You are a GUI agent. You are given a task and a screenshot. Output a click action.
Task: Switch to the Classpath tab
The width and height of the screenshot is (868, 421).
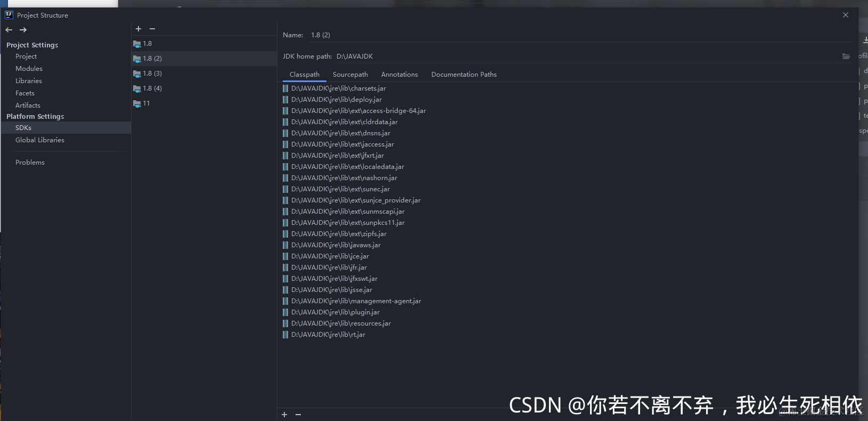[x=305, y=75]
